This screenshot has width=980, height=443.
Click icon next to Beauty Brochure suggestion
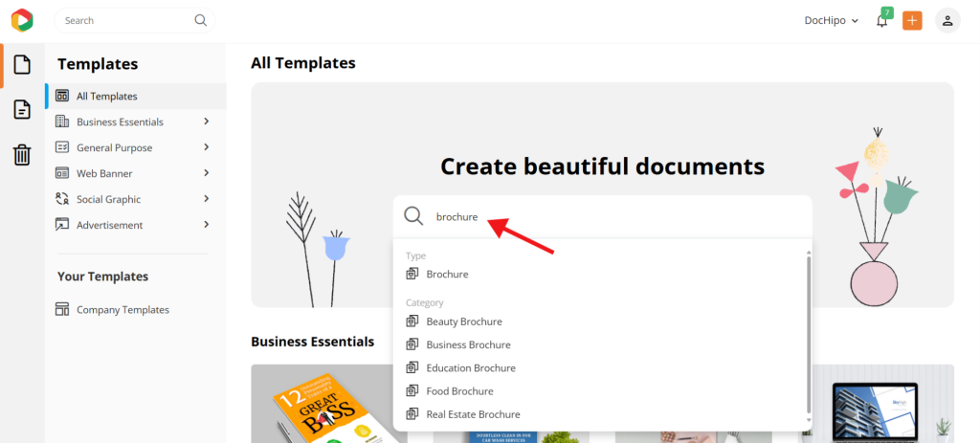(412, 321)
